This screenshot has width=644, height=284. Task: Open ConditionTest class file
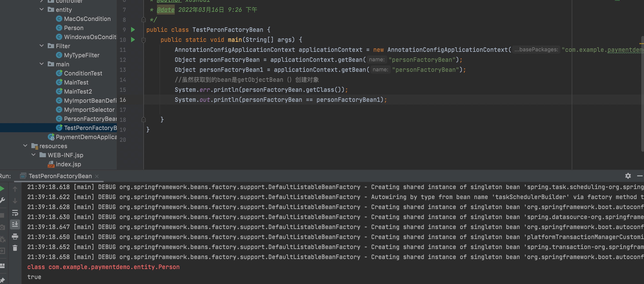coord(83,73)
